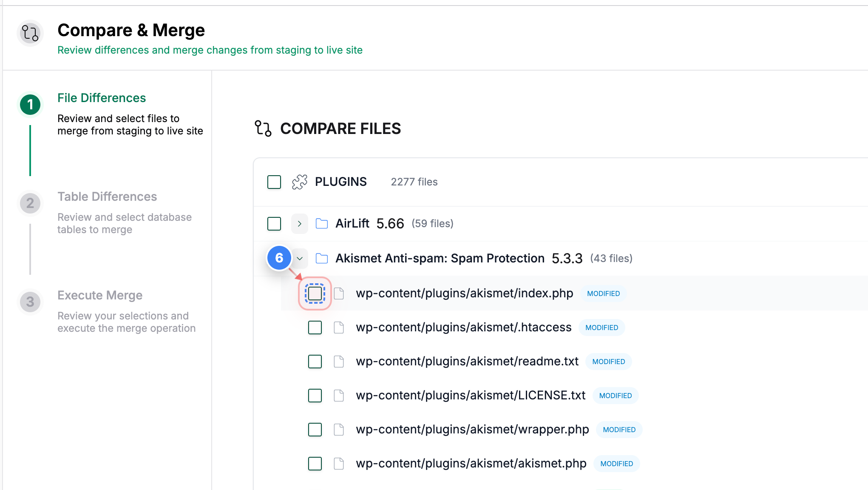Click the file icon next to .htaccess
868x490 pixels.
point(339,328)
